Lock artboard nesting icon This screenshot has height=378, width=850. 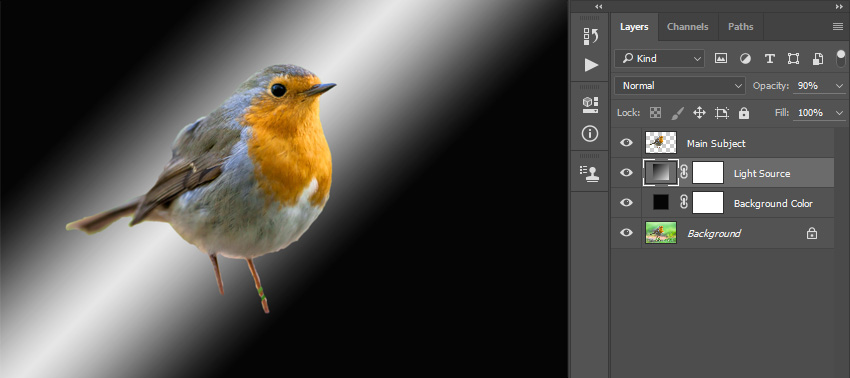point(722,113)
